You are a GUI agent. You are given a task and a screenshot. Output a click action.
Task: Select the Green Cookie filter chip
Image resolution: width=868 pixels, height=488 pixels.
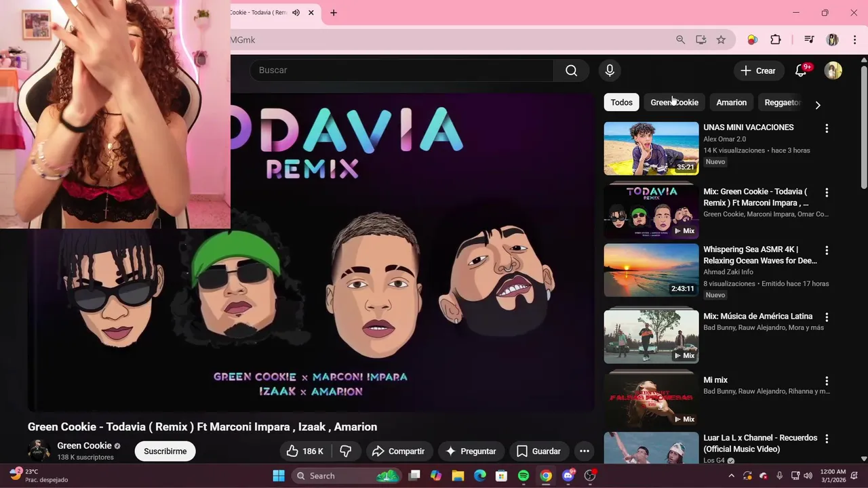(674, 102)
